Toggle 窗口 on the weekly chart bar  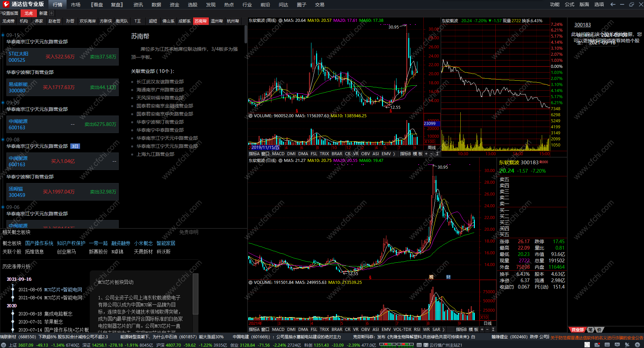pos(265,154)
